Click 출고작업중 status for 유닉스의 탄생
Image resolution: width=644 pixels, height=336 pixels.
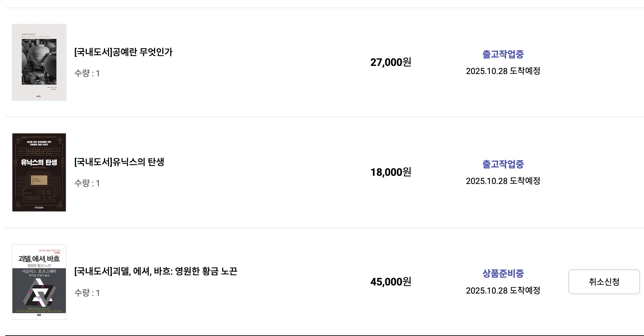(503, 164)
